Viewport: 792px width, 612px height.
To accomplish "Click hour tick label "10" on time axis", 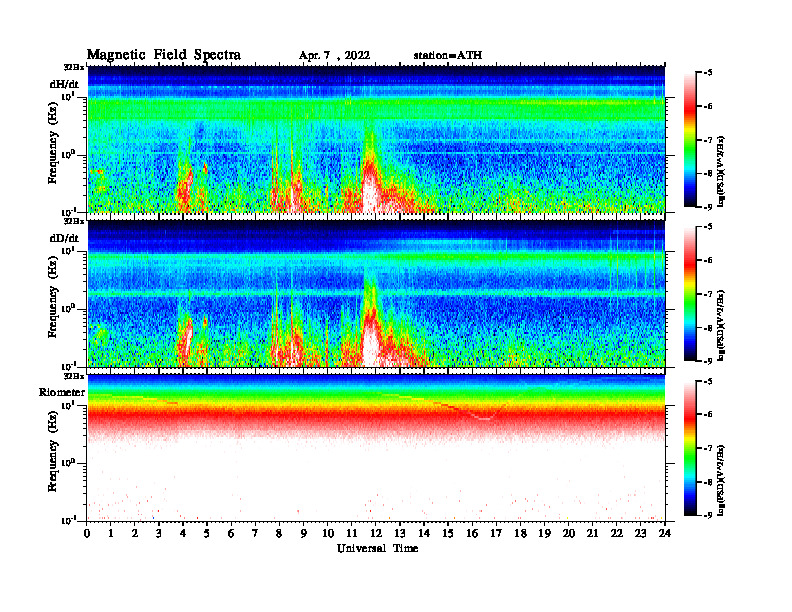I will click(328, 534).
